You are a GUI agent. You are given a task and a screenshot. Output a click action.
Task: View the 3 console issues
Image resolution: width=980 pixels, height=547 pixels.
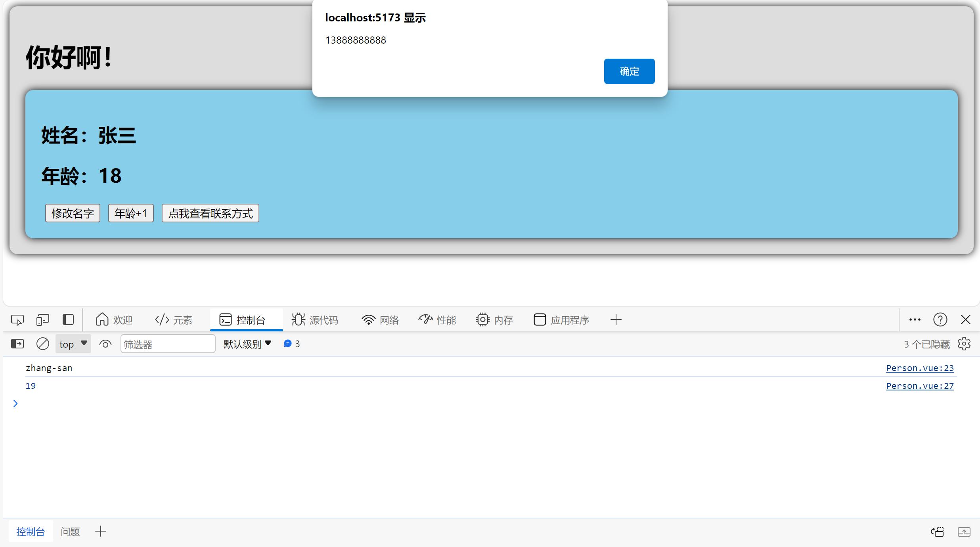(x=291, y=344)
